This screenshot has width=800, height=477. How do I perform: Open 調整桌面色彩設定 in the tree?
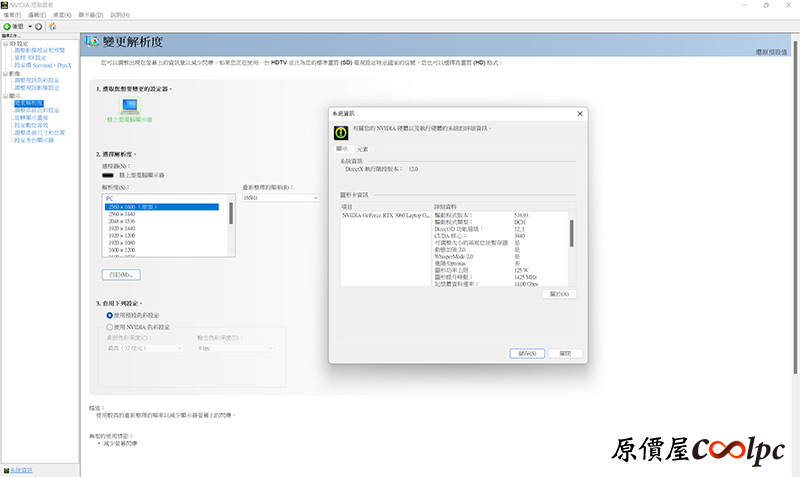click(37, 110)
